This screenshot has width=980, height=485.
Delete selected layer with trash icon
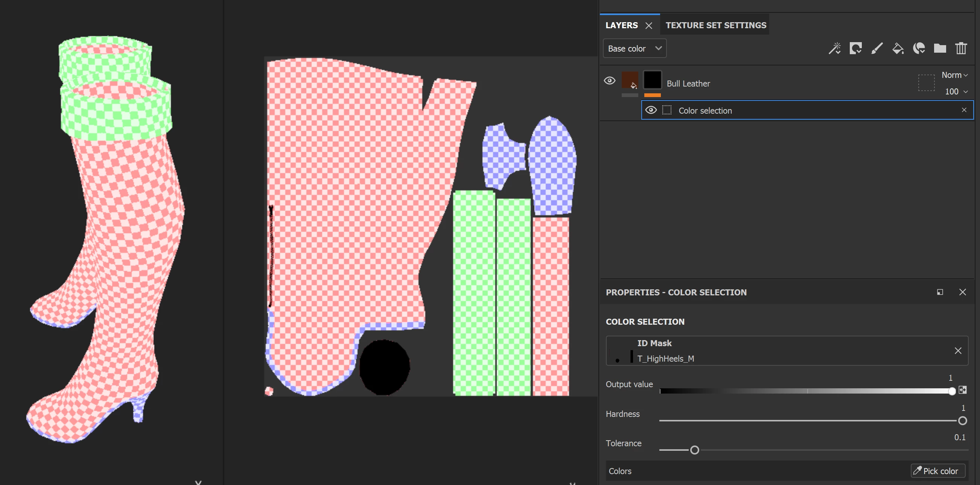pos(961,49)
